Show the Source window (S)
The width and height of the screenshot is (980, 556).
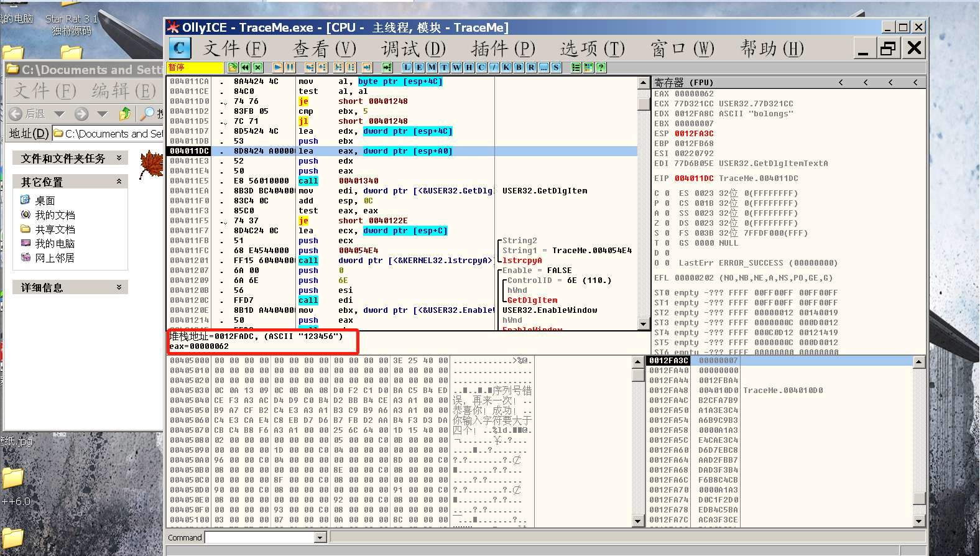click(x=557, y=67)
